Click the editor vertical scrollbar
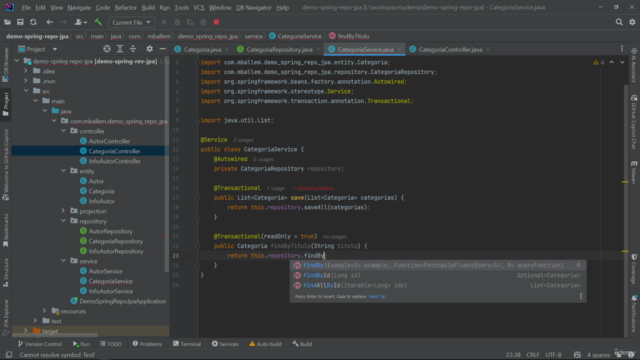Screen dimensions: 640x360 [x=625, y=204]
